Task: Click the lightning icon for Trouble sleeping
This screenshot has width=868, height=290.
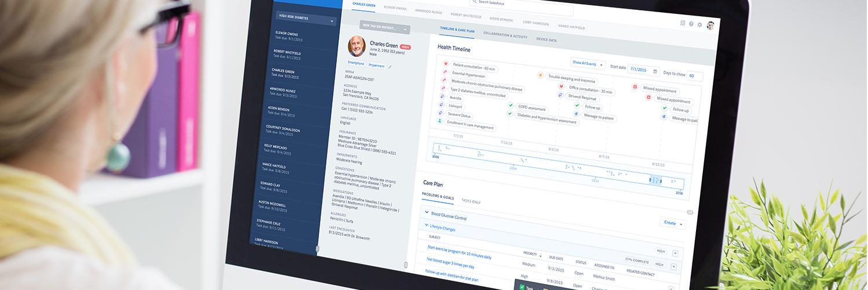Action: [x=541, y=75]
